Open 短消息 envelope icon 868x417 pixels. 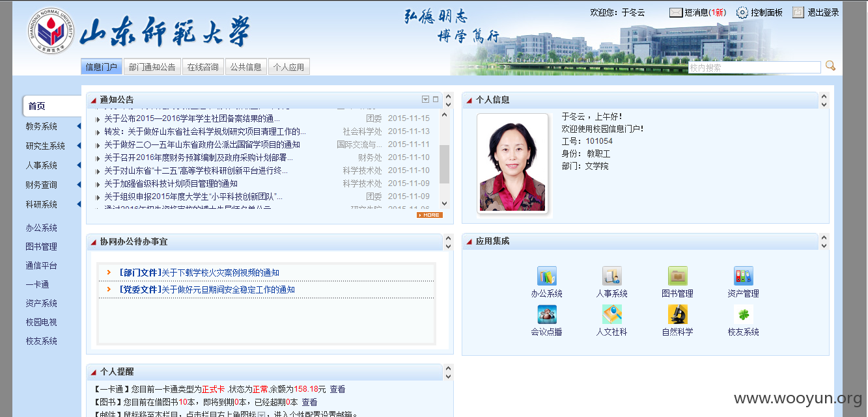tap(676, 12)
